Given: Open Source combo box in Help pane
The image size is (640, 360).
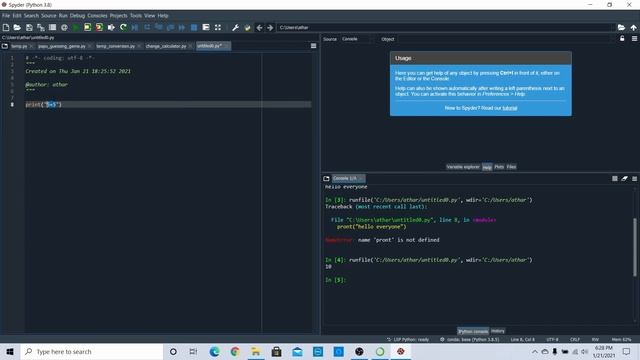Looking at the screenshot, I should pyautogui.click(x=356, y=39).
